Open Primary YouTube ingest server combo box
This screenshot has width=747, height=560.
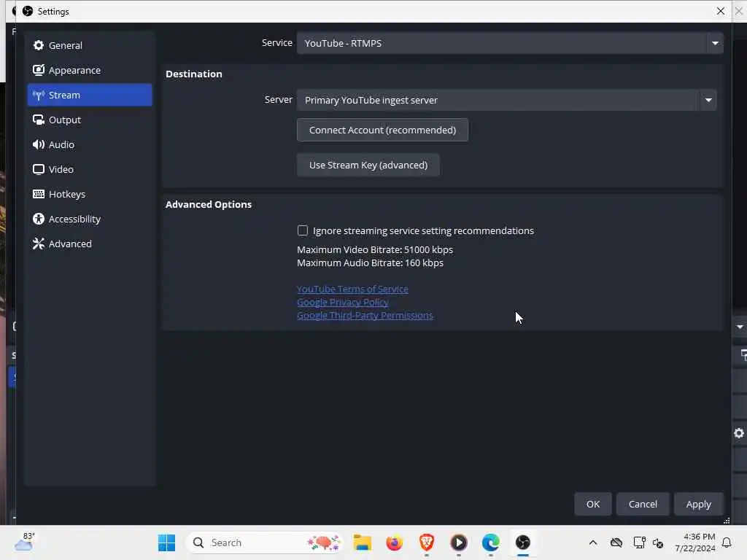point(506,100)
